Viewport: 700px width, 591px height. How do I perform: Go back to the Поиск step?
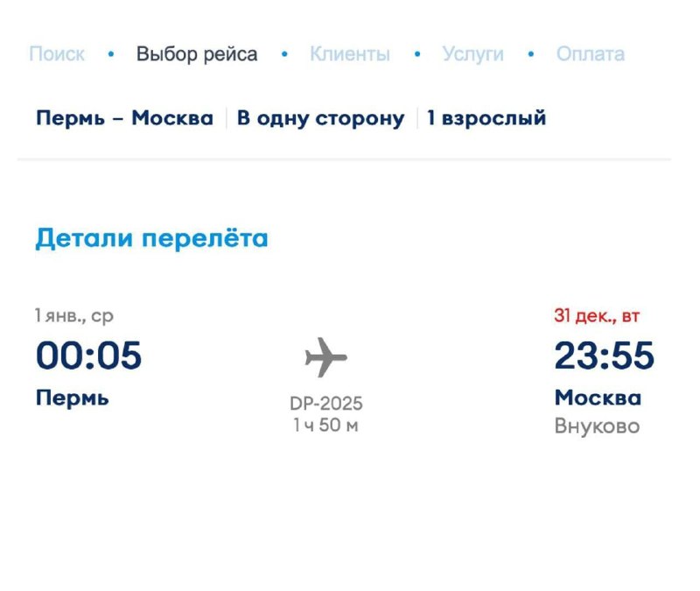pyautogui.click(x=57, y=54)
